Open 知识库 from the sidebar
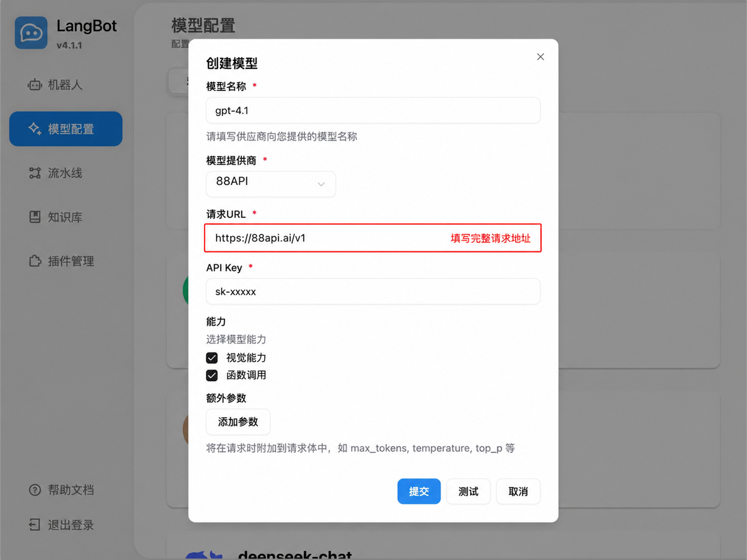The width and height of the screenshot is (747, 560). pyautogui.click(x=65, y=217)
